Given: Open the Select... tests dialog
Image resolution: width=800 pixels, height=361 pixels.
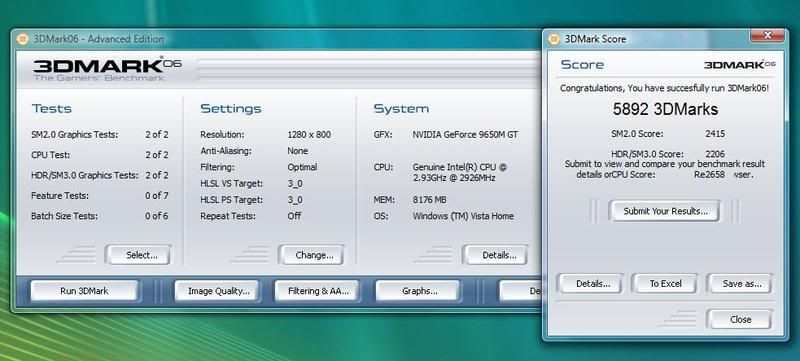Looking at the screenshot, I should pos(138,255).
